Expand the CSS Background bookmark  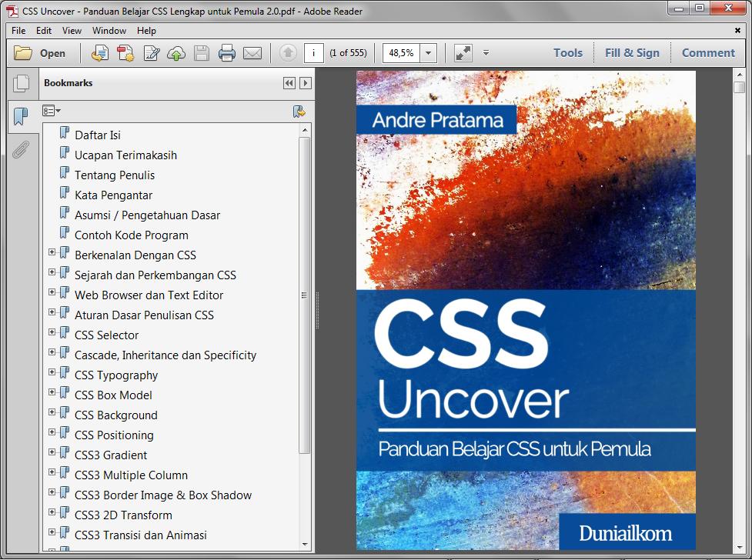click(52, 412)
